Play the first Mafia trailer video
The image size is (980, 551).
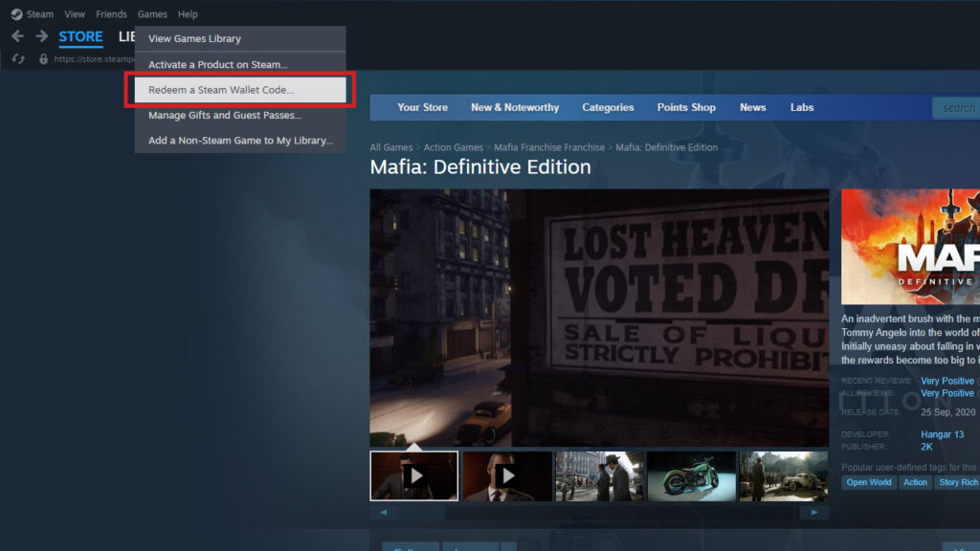413,475
